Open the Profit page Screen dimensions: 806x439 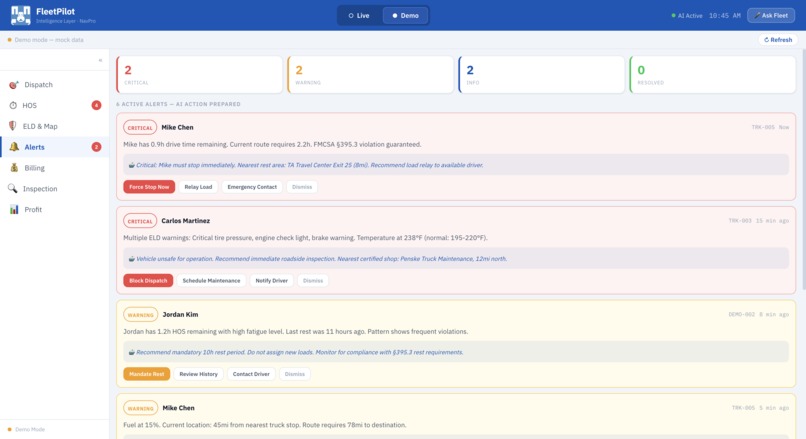click(54, 209)
